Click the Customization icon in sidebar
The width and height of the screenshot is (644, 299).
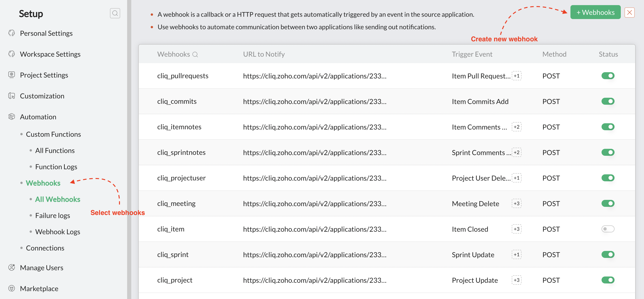point(12,96)
